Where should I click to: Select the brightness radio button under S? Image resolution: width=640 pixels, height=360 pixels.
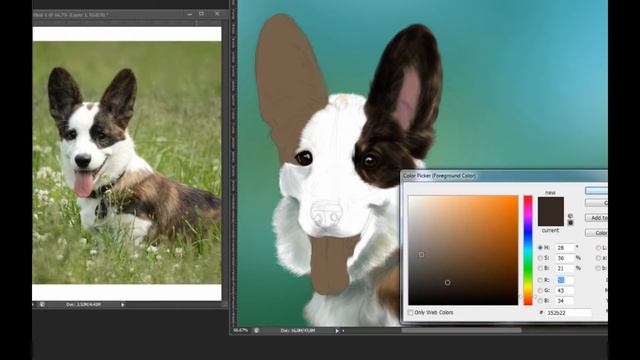coord(540,268)
